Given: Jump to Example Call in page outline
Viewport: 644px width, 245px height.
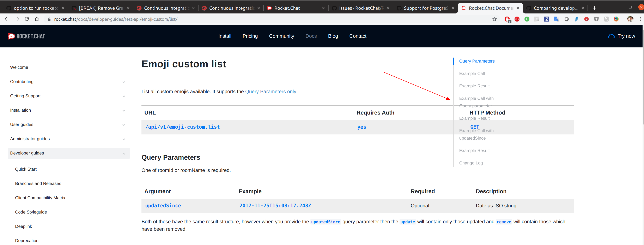Looking at the screenshot, I should 472,74.
